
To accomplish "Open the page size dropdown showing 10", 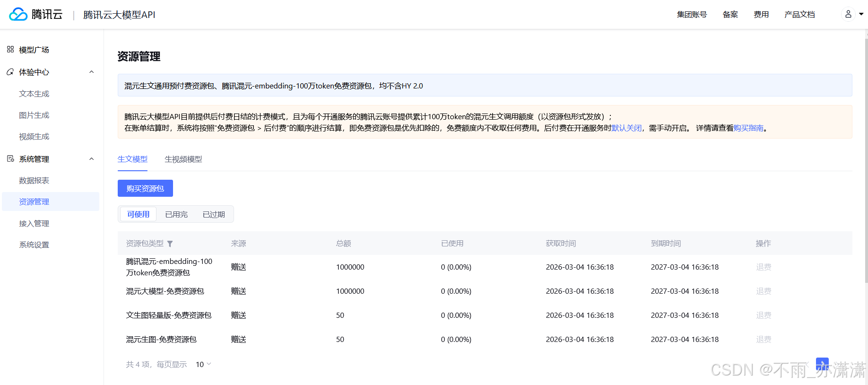I will click(x=203, y=364).
